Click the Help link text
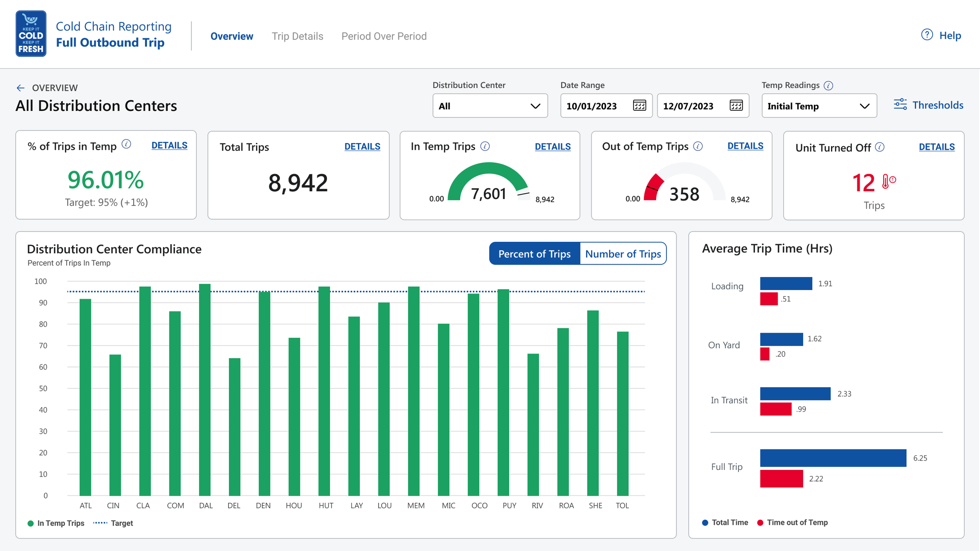Viewport: 980px width, 551px height. (950, 35)
